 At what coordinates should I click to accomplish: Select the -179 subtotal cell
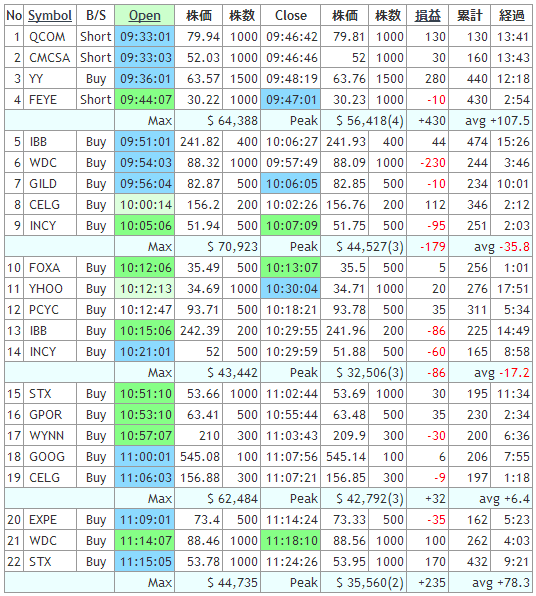pyautogui.click(x=427, y=247)
